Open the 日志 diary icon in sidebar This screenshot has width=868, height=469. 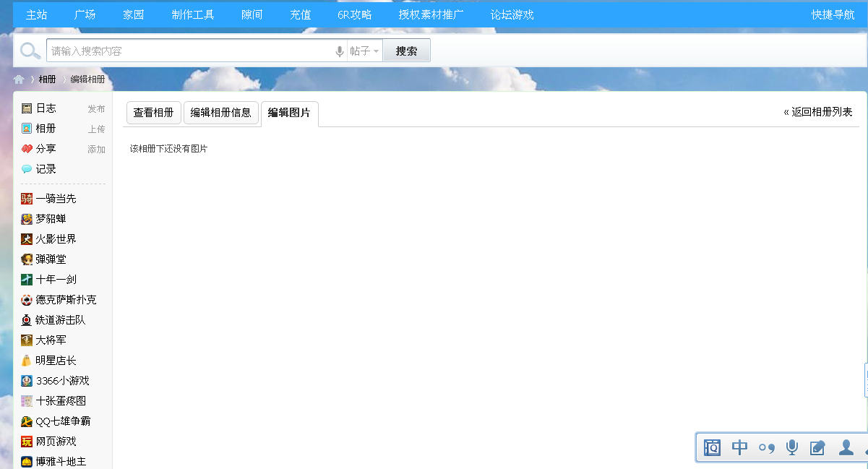pyautogui.click(x=27, y=108)
